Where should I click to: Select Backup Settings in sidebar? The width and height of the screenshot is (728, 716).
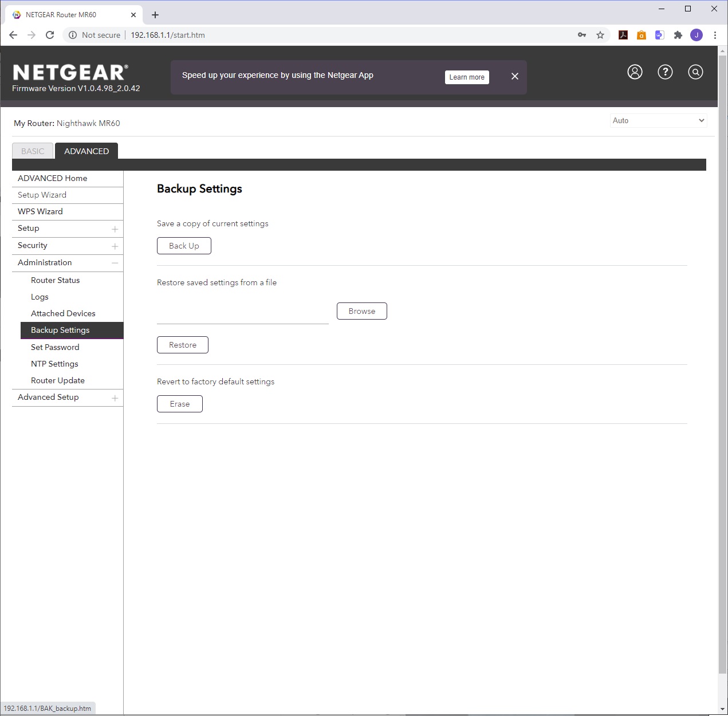coord(72,330)
